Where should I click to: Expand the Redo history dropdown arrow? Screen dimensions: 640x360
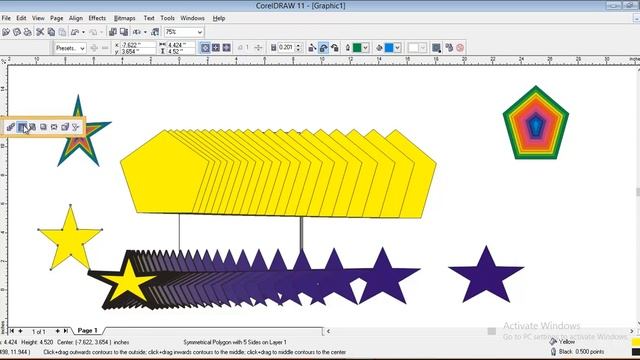[102, 32]
